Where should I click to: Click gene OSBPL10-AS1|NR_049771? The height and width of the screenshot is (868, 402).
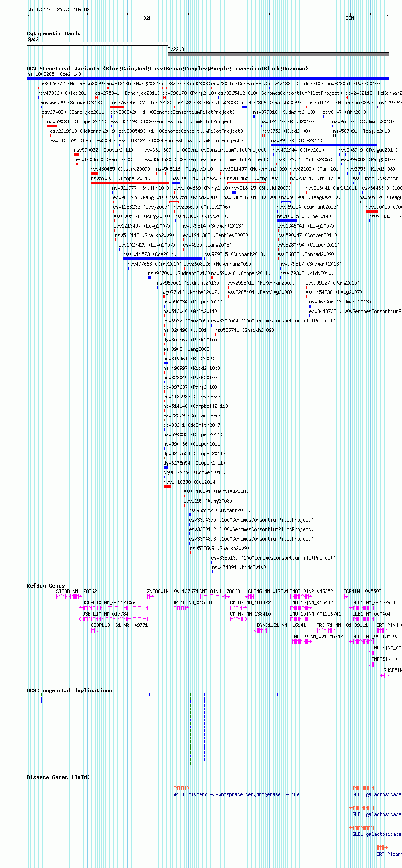pyautogui.click(x=119, y=625)
